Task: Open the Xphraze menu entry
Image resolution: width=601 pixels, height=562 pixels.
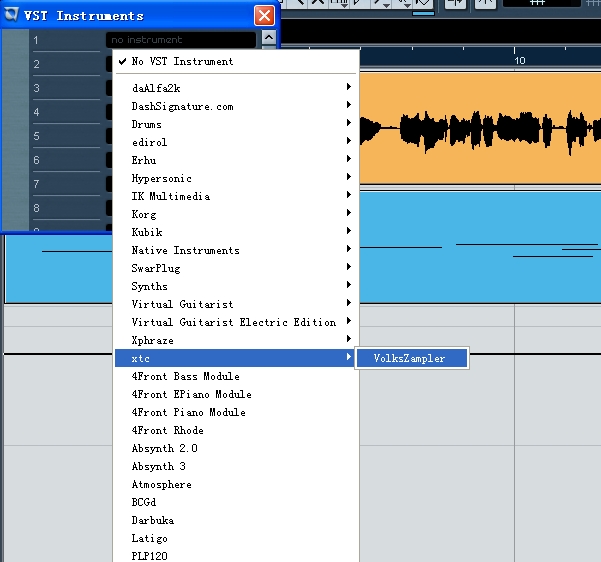Action: [236, 340]
